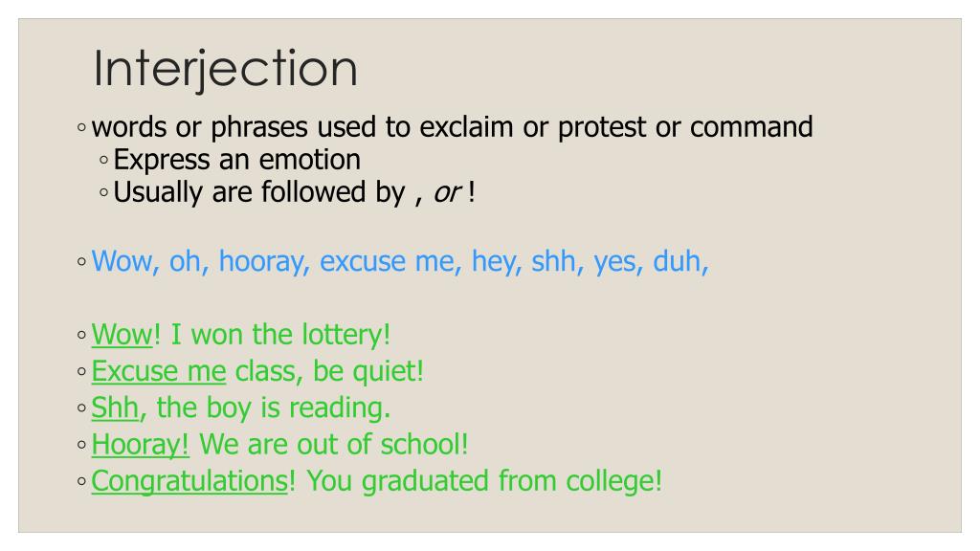Click 'You graduated from college!' text
This screenshot has height=551, width=980.
point(484,482)
